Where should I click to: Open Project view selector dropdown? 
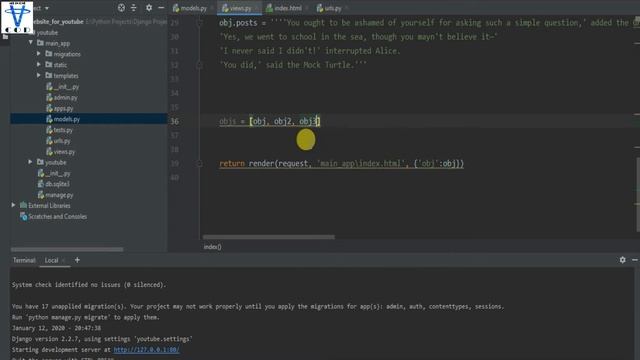coord(47,8)
